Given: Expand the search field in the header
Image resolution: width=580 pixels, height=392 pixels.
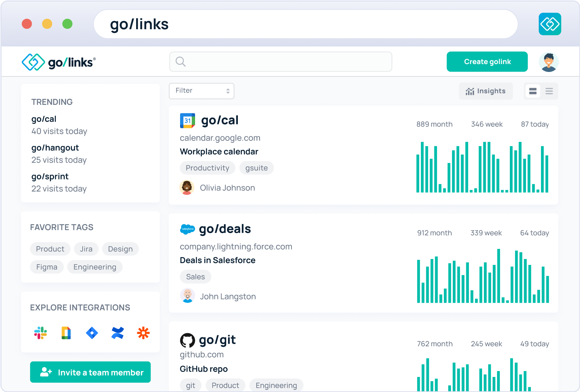Looking at the screenshot, I should point(281,61).
